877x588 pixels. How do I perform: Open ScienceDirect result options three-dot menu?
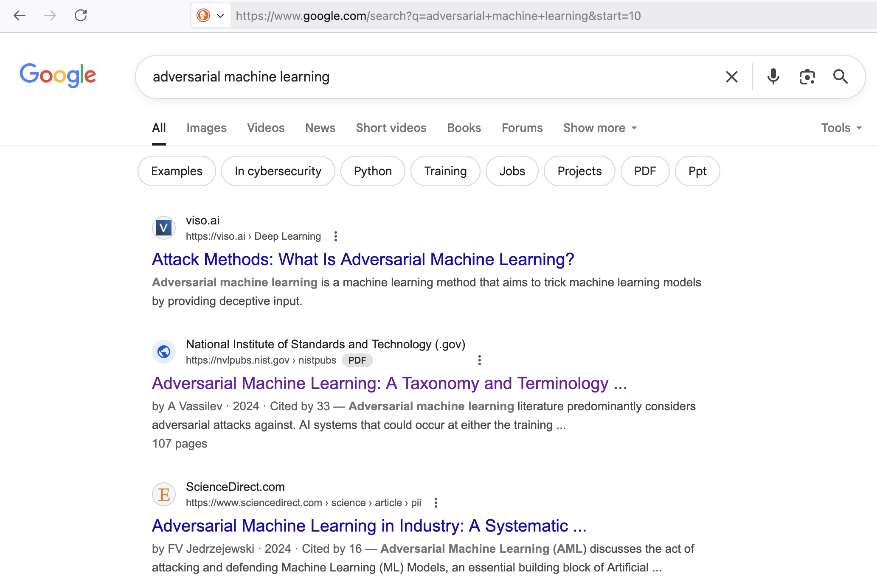click(436, 503)
